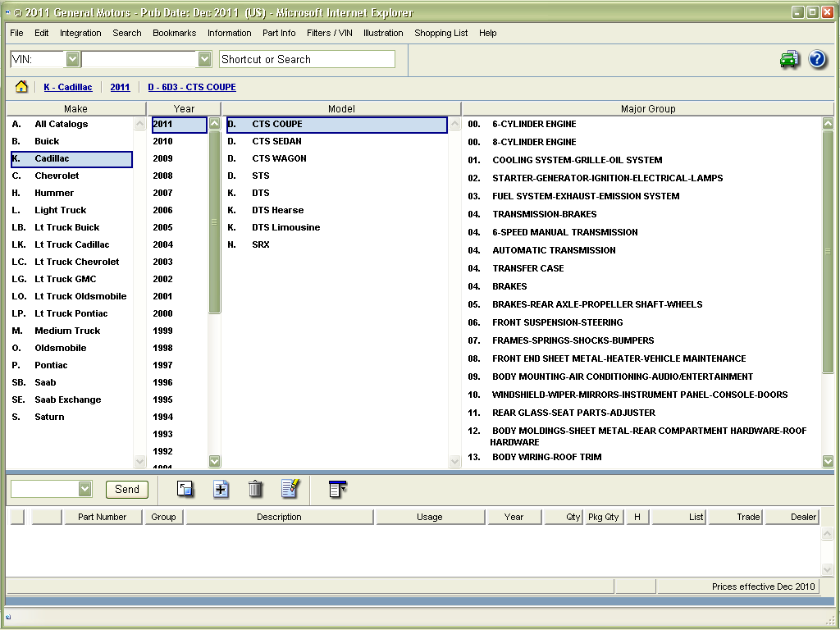Screen dimensions: 840x630
Task: Open the blue help question mark icon
Action: [x=817, y=59]
